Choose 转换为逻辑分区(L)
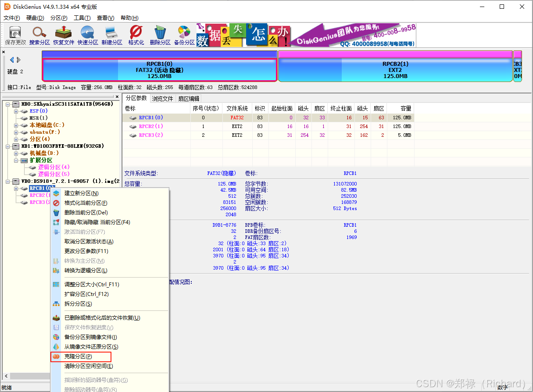 (x=110, y=270)
